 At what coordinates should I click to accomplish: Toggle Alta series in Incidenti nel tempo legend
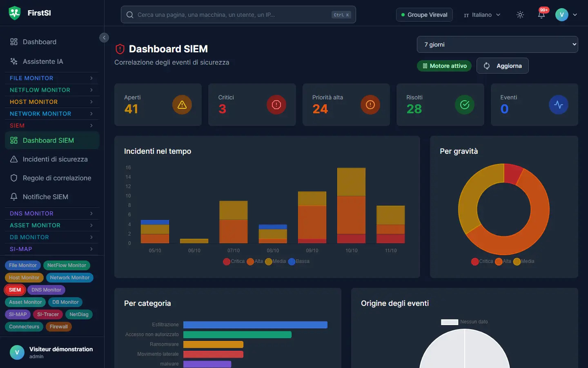coord(255,261)
